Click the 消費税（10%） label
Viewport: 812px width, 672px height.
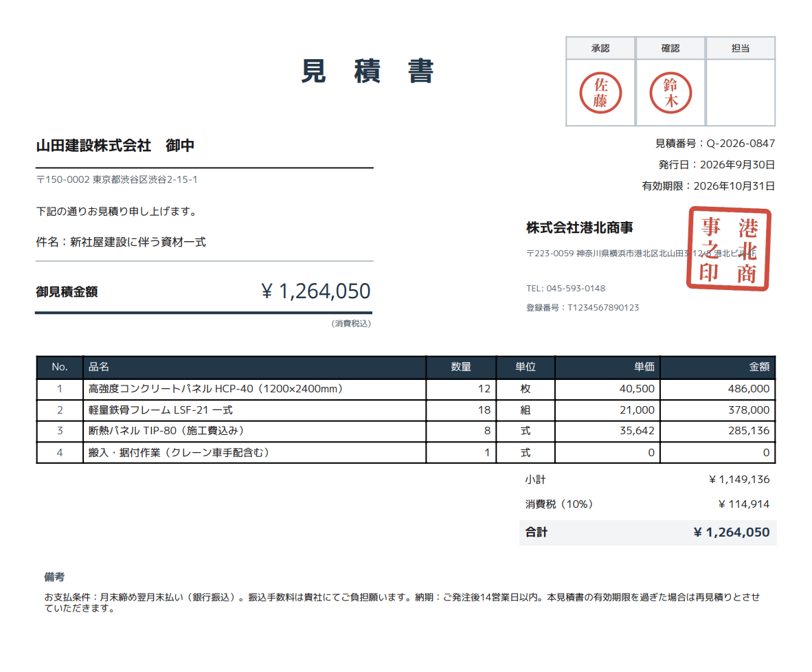pos(559,504)
